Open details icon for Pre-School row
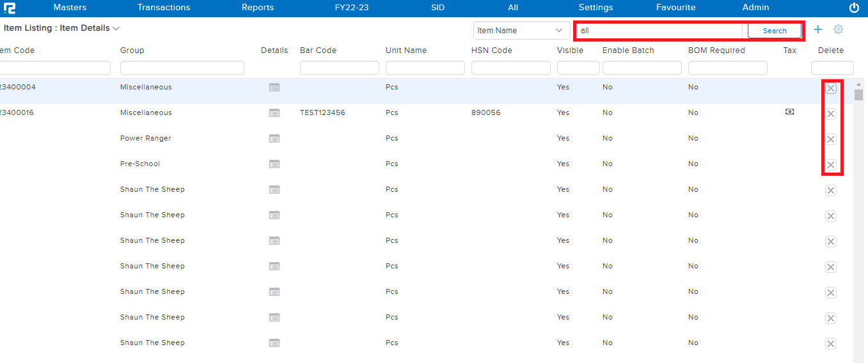Viewport: 868px width, 363px height. click(x=274, y=164)
